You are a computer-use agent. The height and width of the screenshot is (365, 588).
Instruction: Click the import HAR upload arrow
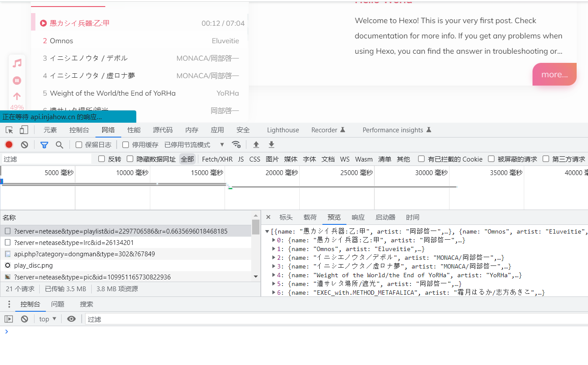click(256, 145)
